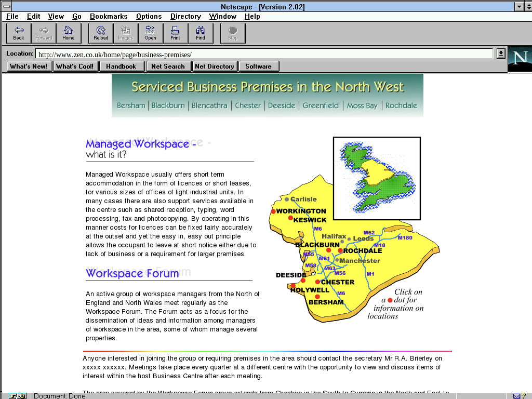Click the What's Cool! button

75,66
